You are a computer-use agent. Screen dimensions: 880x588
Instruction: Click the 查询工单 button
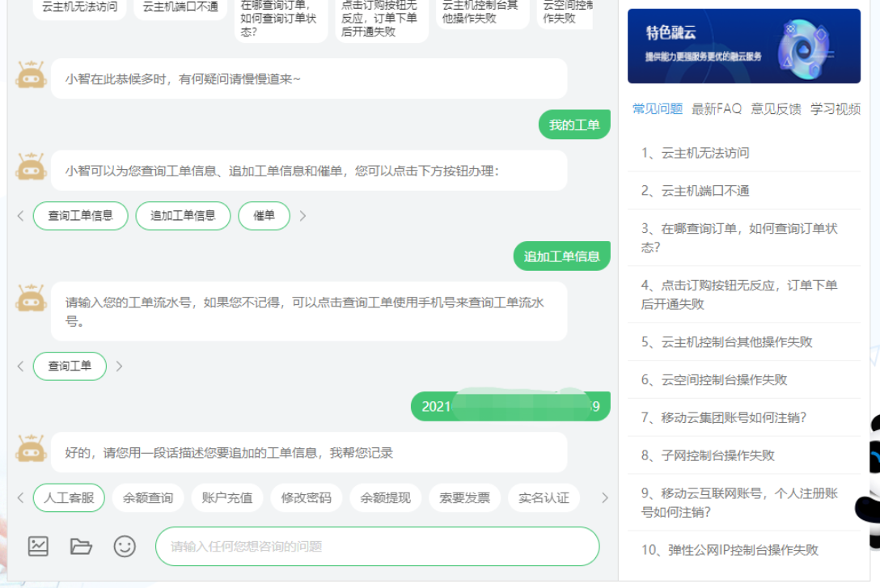coord(70,366)
